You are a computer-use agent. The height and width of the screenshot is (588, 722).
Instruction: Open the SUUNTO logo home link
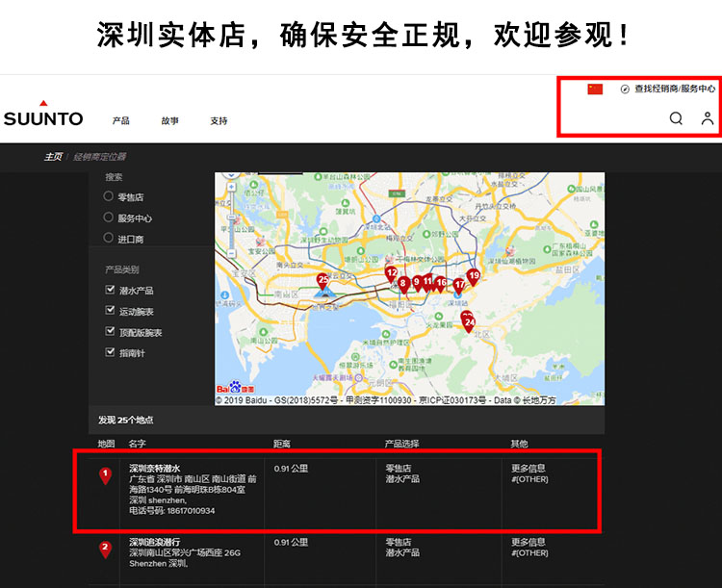pyautogui.click(x=43, y=114)
